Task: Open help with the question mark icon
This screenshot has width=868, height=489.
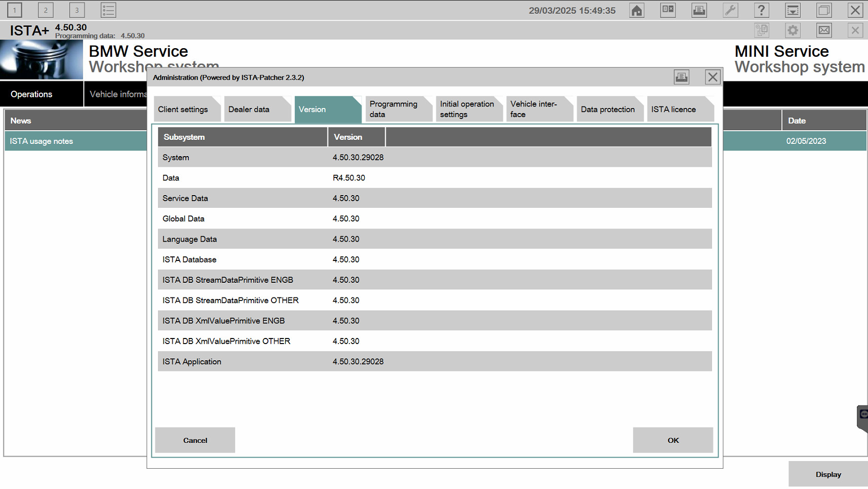Action: click(761, 10)
